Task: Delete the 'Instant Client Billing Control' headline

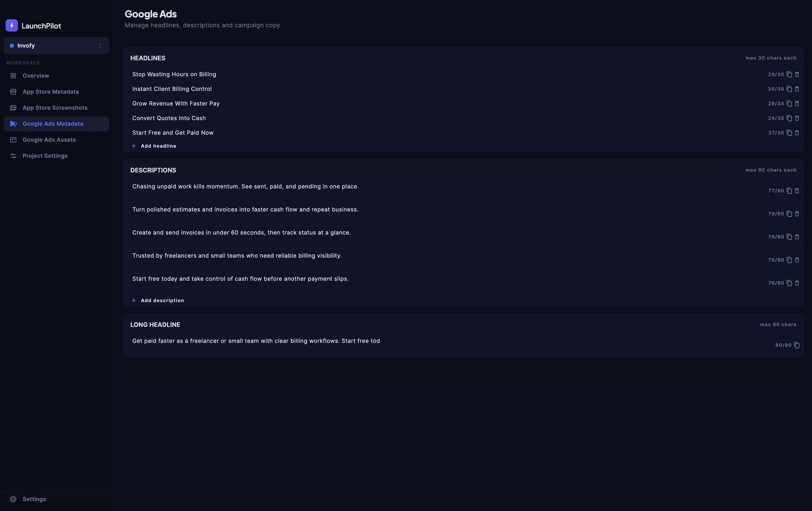Action: (797, 89)
